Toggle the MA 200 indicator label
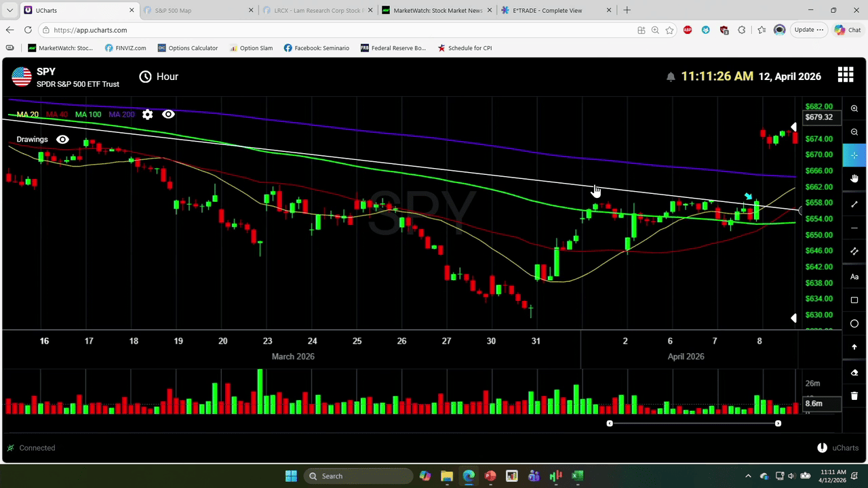Screen dimensions: 868x488 [121, 115]
